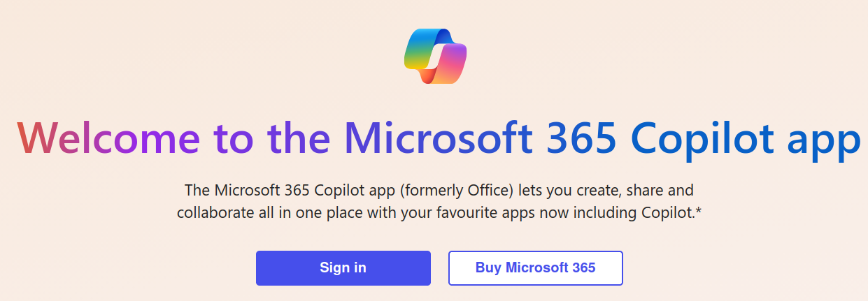The image size is (868, 301).
Task: Click the Sign in button
Action: coord(343,268)
